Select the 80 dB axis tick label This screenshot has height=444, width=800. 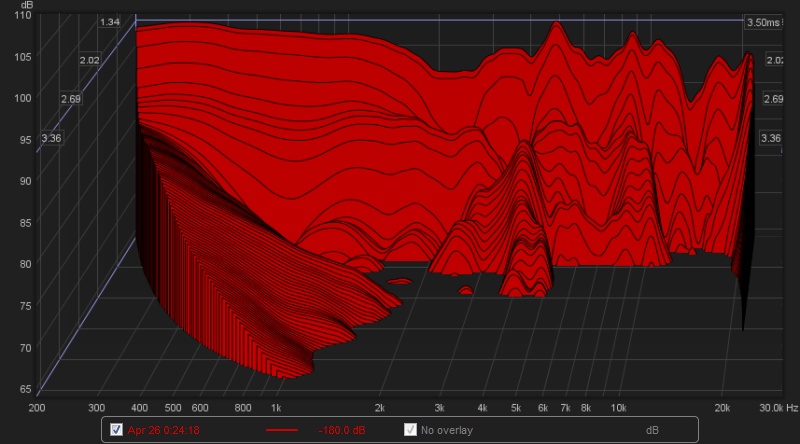click(26, 264)
